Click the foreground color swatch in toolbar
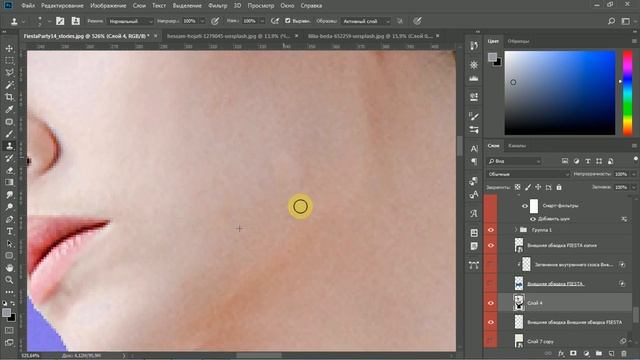Viewport: 640px width, 360px height. (6, 313)
